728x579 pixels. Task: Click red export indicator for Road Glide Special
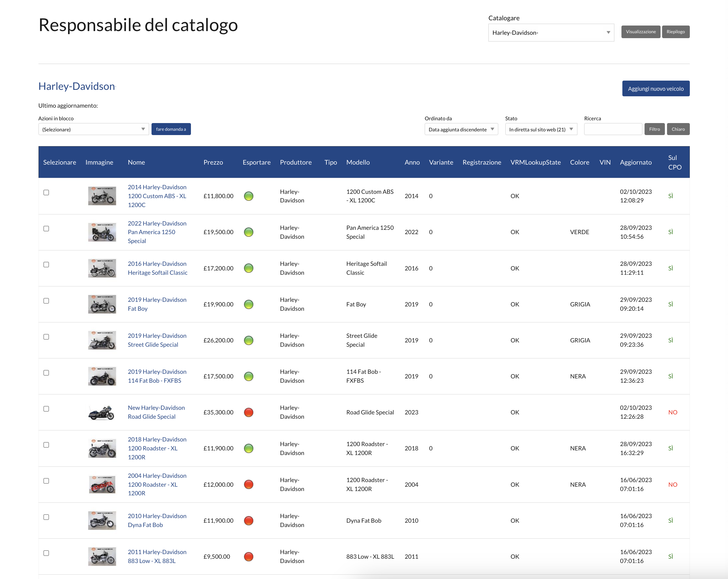(249, 412)
